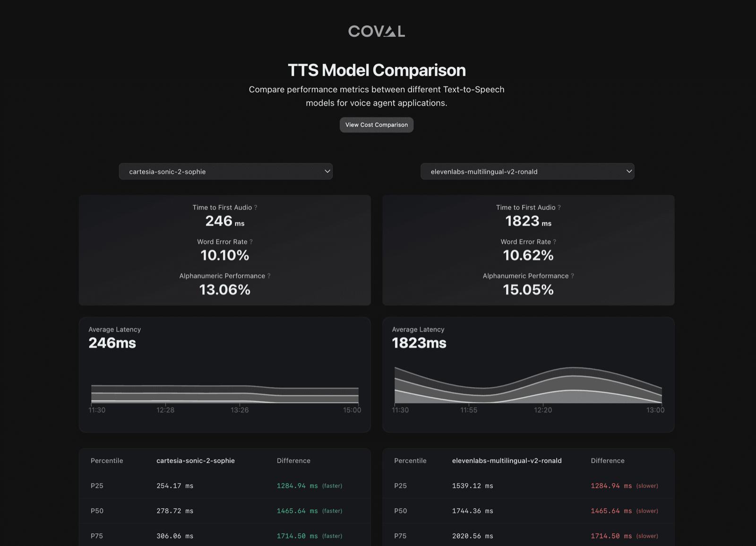This screenshot has height=546, width=756.
Task: Click the View Cost Comparison button
Action: [x=377, y=125]
